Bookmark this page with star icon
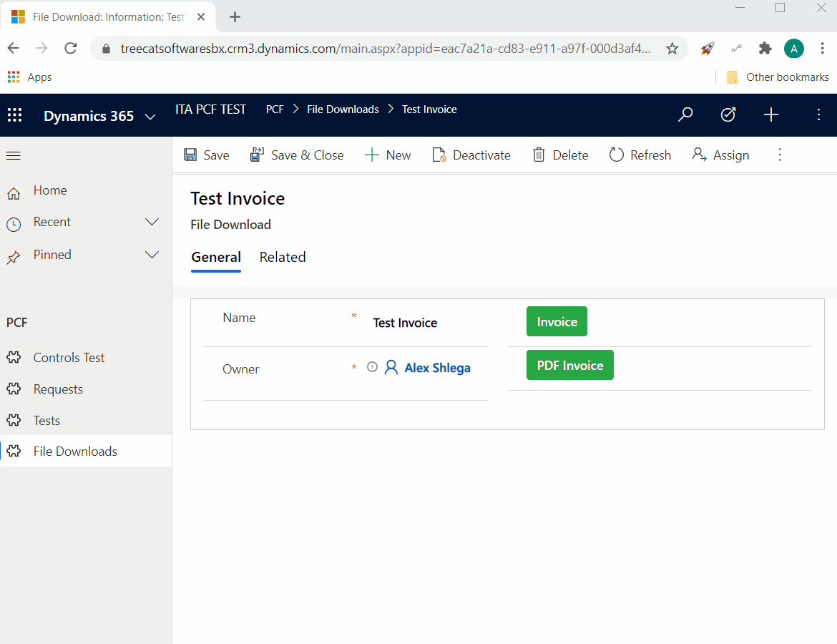 [672, 49]
